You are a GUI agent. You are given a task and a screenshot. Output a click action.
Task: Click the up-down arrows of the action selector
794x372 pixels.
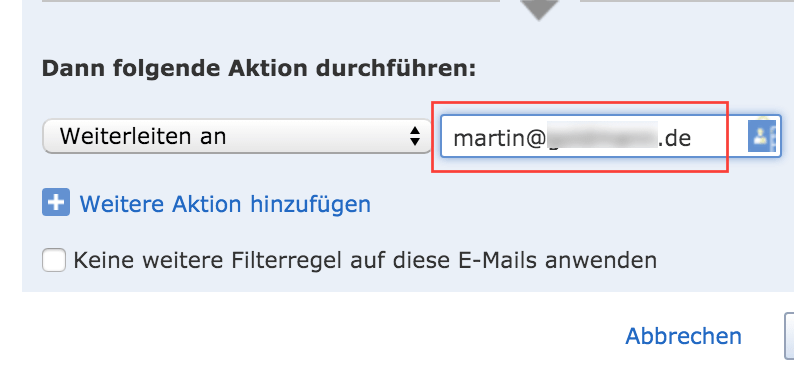pos(415,136)
